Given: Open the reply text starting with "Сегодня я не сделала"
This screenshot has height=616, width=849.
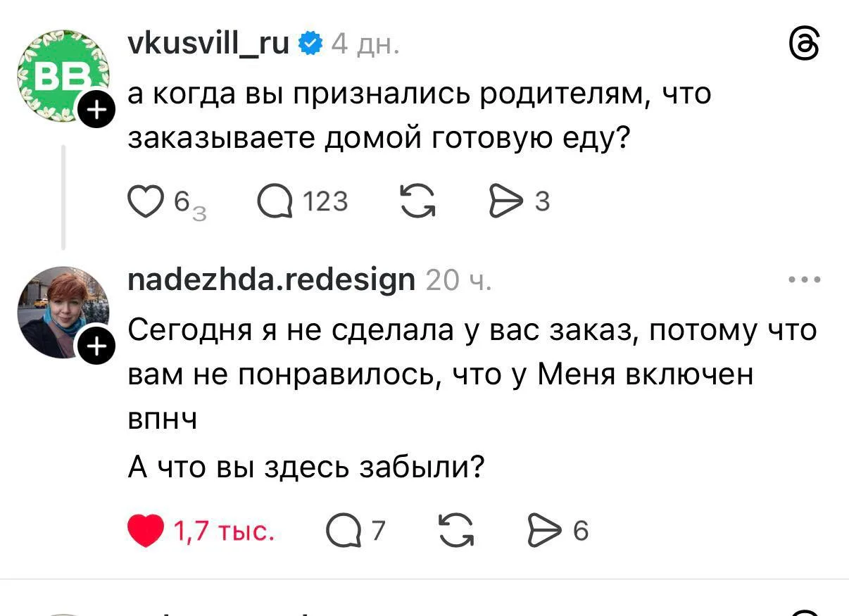Looking at the screenshot, I should point(472,374).
